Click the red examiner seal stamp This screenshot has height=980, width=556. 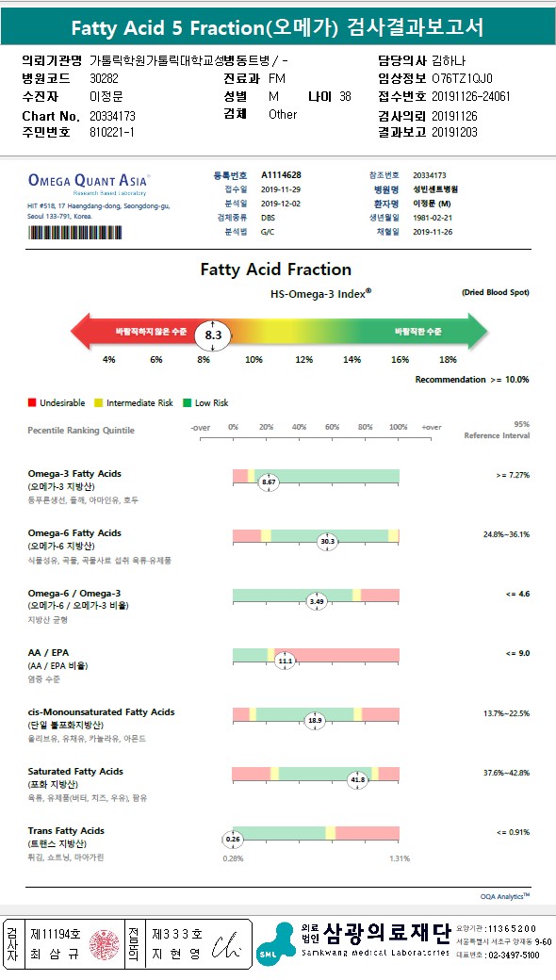105,944
